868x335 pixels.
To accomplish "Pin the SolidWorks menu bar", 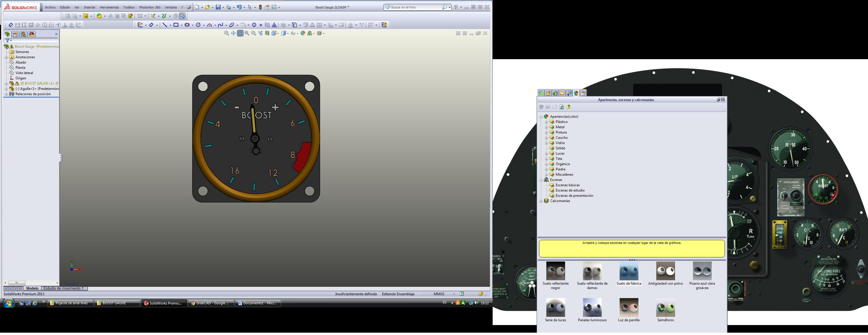I will [x=189, y=7].
